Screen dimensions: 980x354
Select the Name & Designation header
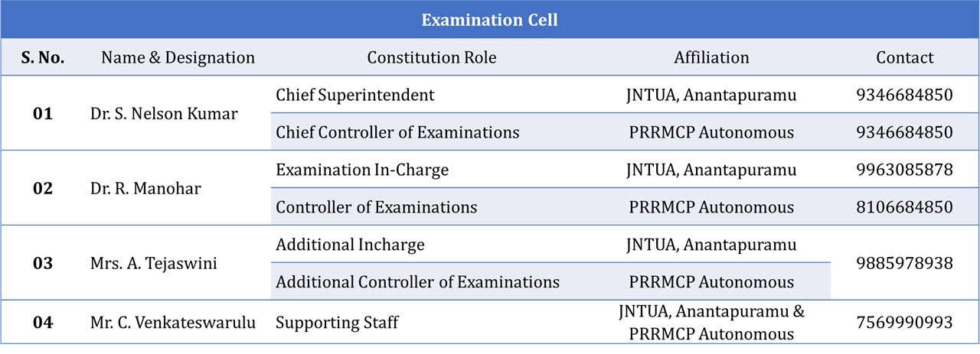[178, 57]
